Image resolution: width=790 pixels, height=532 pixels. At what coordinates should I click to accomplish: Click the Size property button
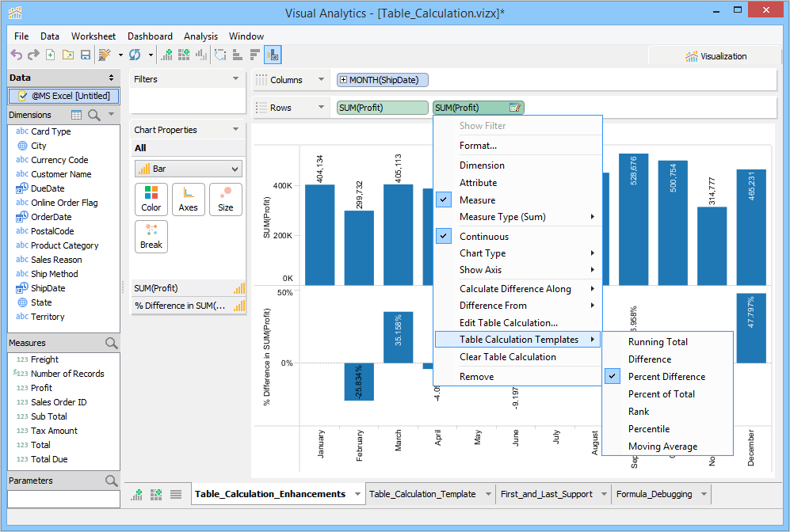226,199
